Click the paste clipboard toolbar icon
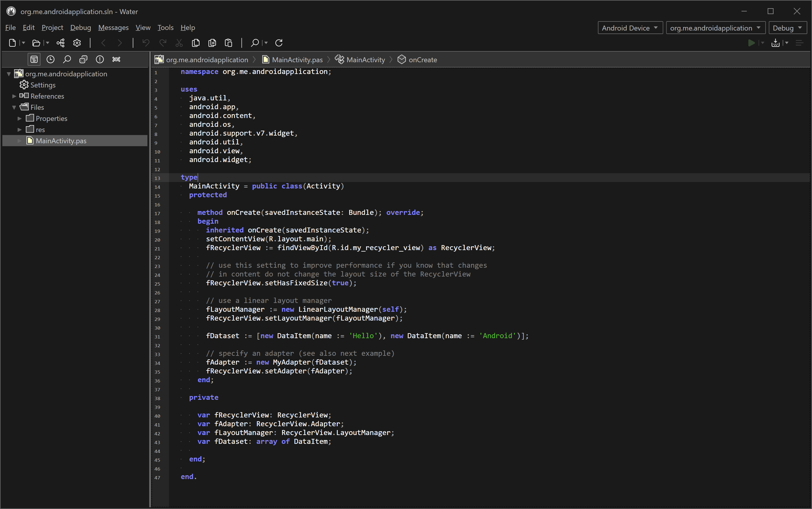 pyautogui.click(x=229, y=43)
